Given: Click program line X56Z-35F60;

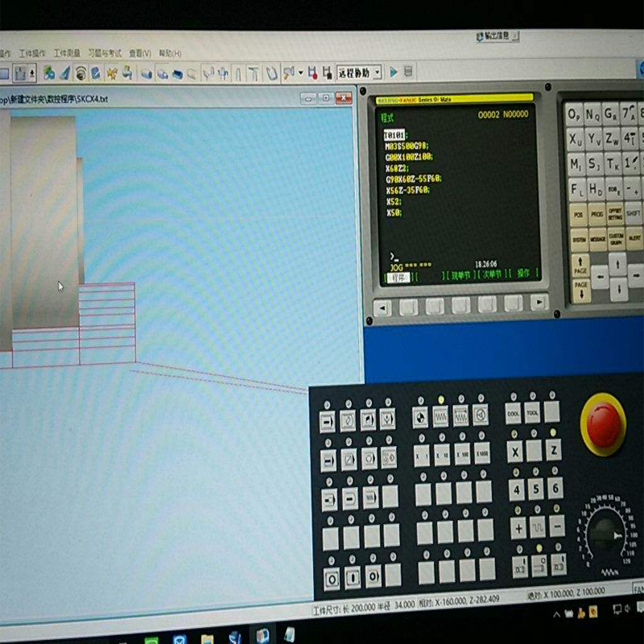Looking at the screenshot, I should pyautogui.click(x=407, y=190).
